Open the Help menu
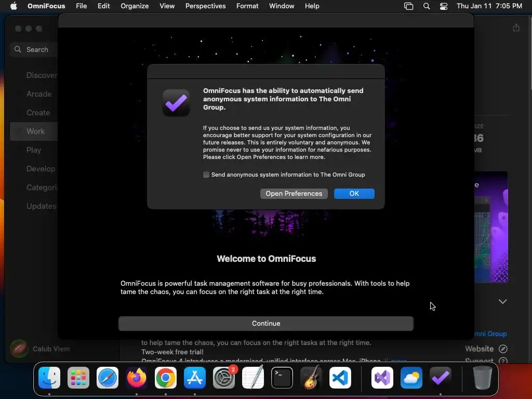 (312, 6)
